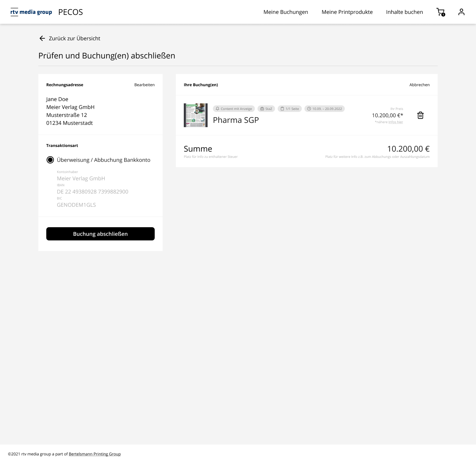
Task: Select BIC value GENODEM1GLS
Action: point(76,205)
